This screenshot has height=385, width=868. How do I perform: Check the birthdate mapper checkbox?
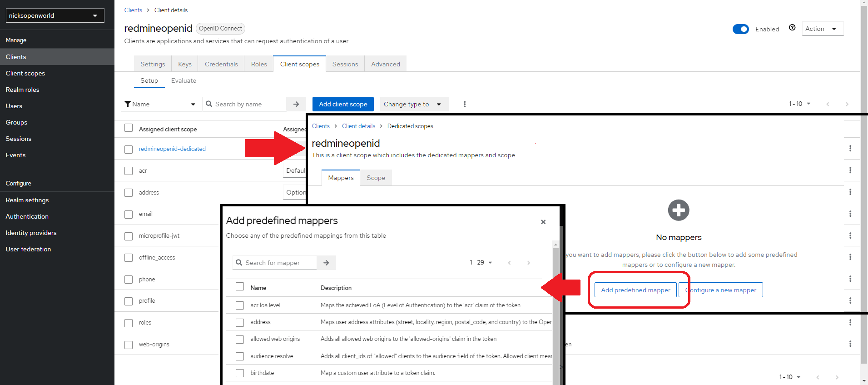(240, 373)
